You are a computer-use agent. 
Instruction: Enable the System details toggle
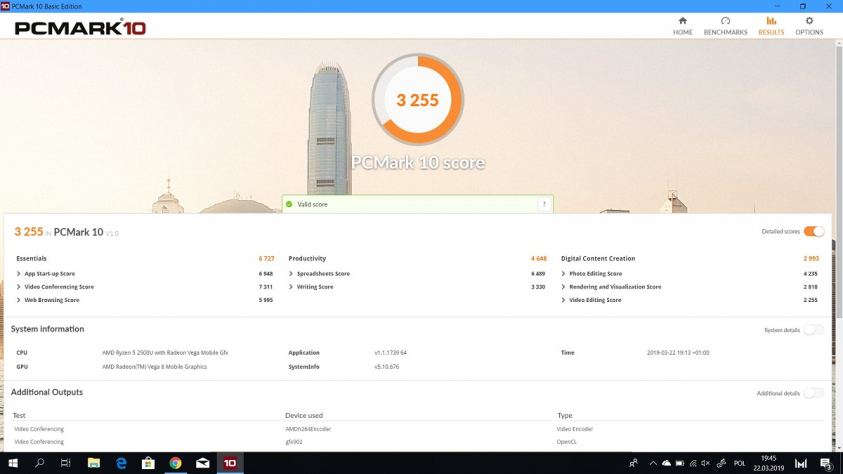click(x=813, y=330)
